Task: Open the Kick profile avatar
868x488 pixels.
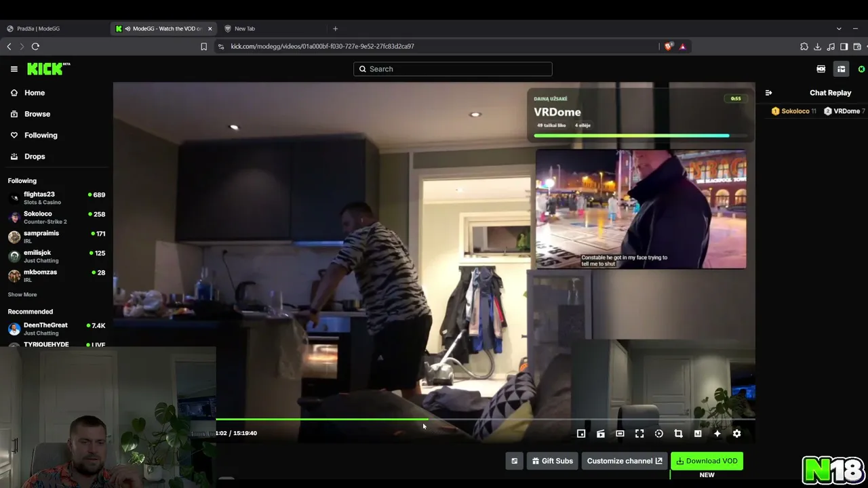Action: 862,69
